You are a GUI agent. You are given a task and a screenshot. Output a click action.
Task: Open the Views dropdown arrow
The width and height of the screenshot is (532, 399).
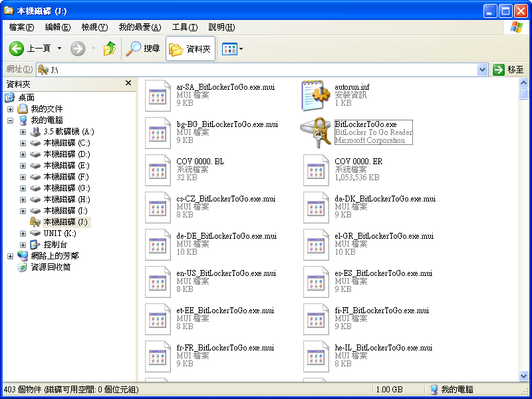pos(241,49)
